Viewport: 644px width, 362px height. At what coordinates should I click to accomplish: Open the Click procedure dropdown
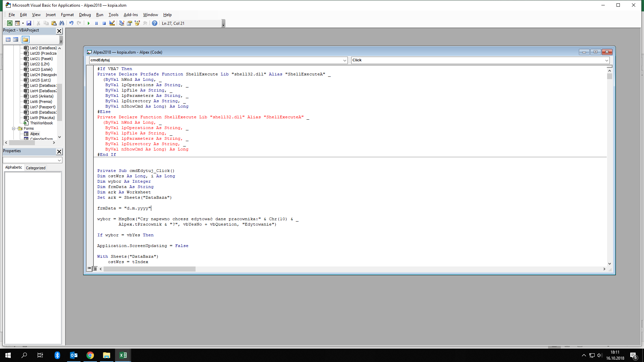606,60
